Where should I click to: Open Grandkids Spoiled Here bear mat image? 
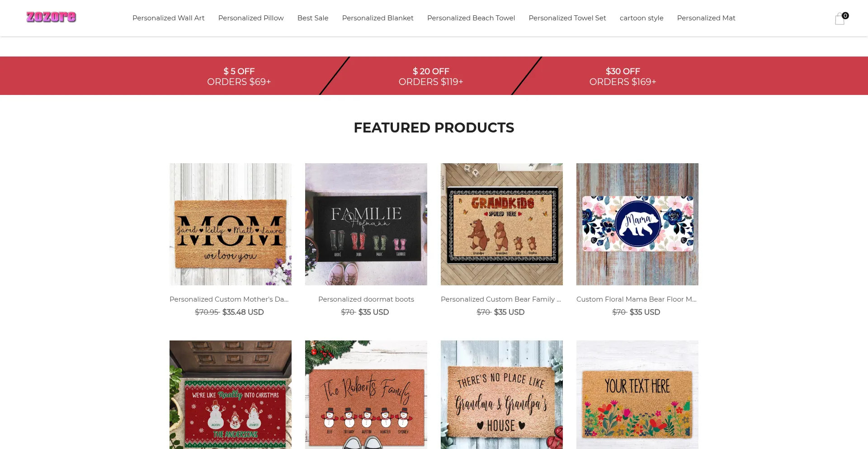502,224
